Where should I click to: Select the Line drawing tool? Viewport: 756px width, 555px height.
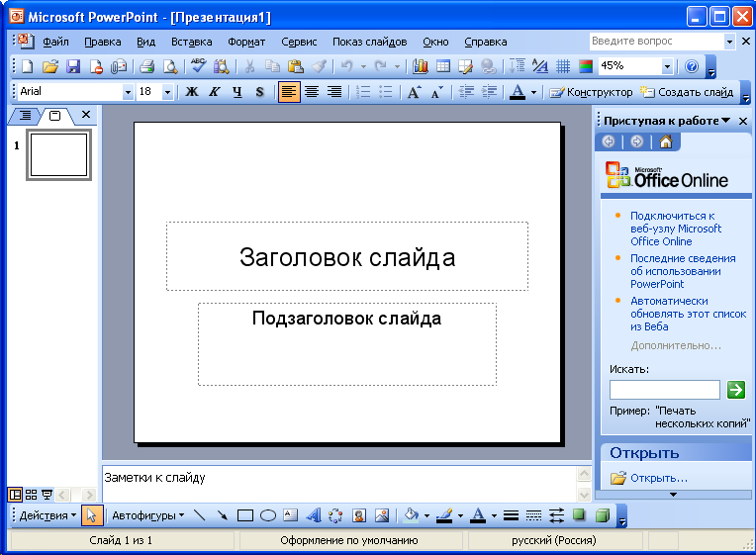pos(199,515)
